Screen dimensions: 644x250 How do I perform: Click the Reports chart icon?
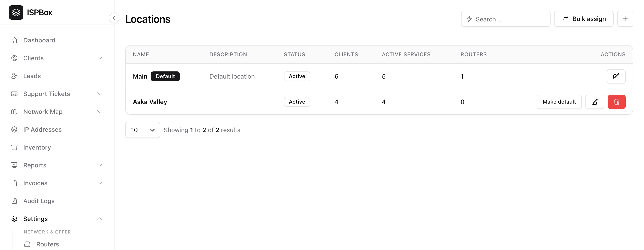[14, 165]
